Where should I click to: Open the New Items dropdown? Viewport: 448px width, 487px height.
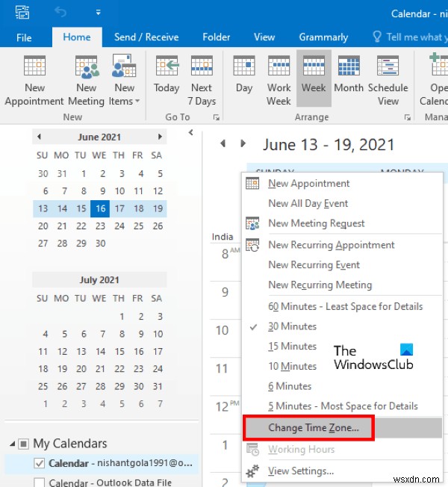[x=124, y=81]
